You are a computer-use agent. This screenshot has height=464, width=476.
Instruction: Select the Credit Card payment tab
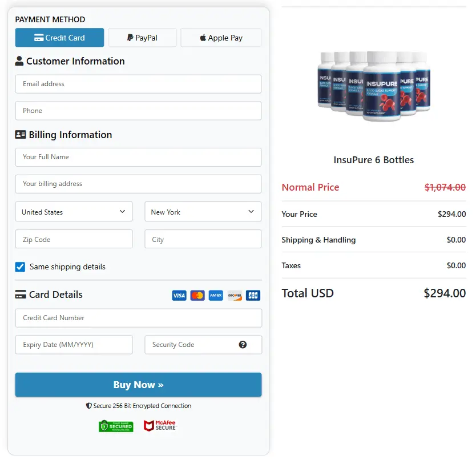coord(59,37)
